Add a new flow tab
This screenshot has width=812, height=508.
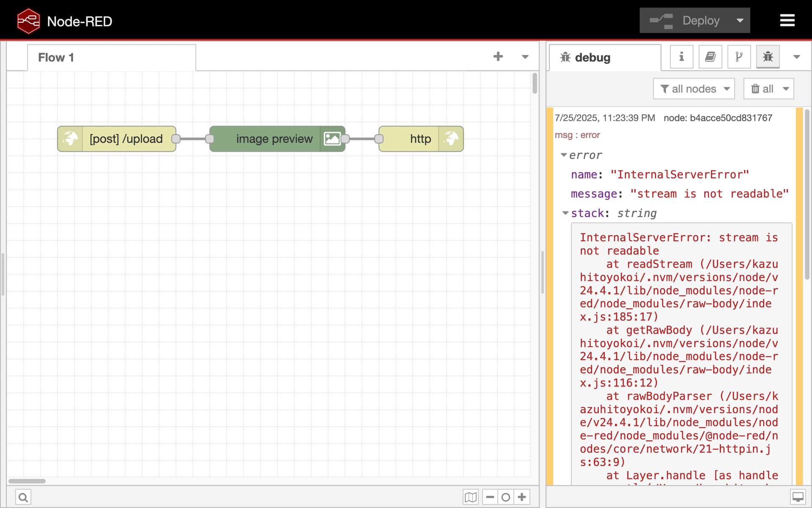pyautogui.click(x=498, y=56)
